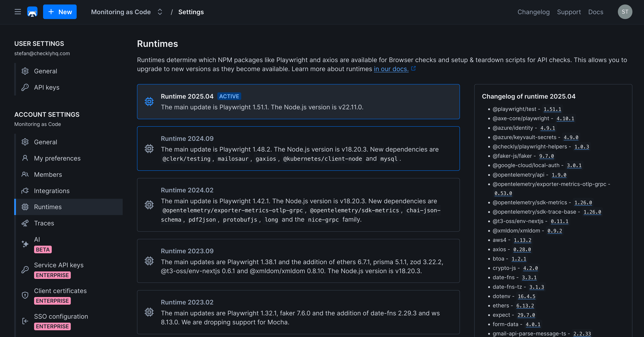Select the Runtime 2024.09 card
The width and height of the screenshot is (644, 337).
coord(298,148)
